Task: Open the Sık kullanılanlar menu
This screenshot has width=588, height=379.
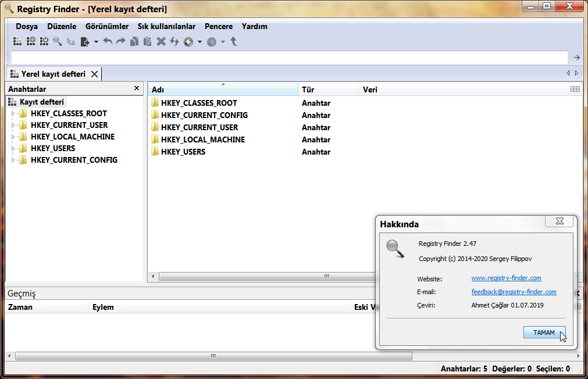Action: click(166, 26)
